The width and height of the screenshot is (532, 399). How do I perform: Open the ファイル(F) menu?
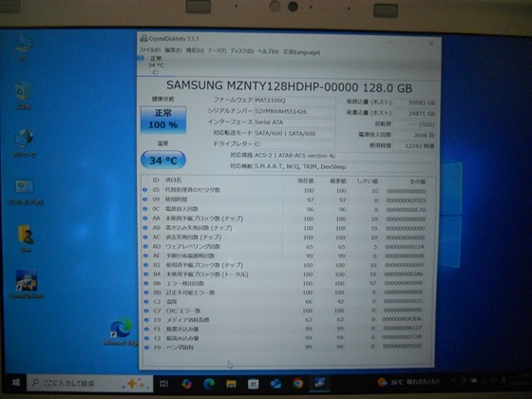(150, 50)
